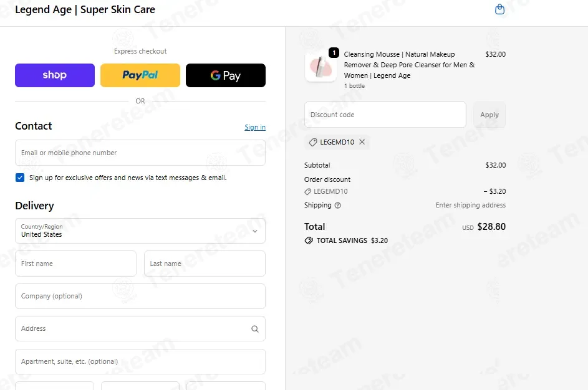The width and height of the screenshot is (588, 390).
Task: Click the address search magnifier icon
Action: tap(255, 329)
